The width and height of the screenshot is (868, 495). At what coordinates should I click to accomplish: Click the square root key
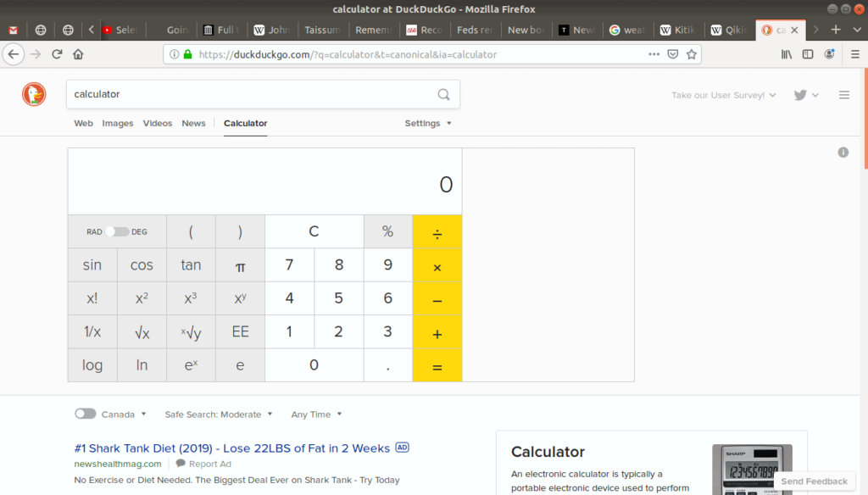pyautogui.click(x=142, y=331)
